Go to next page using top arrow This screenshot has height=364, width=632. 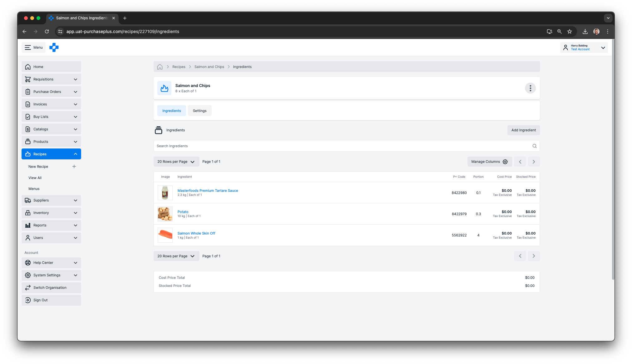[x=534, y=162]
